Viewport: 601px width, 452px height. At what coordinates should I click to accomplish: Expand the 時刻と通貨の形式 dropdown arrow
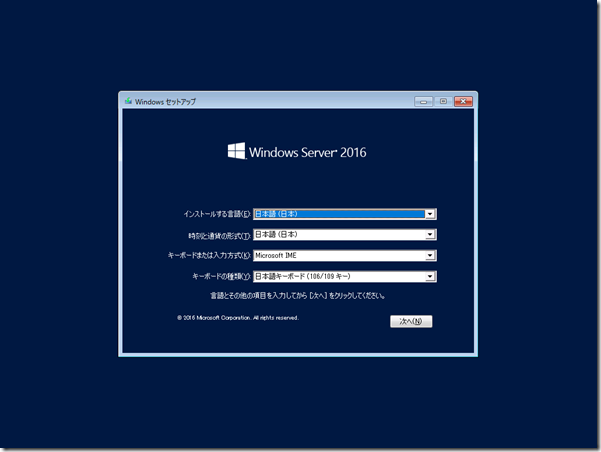tap(430, 235)
